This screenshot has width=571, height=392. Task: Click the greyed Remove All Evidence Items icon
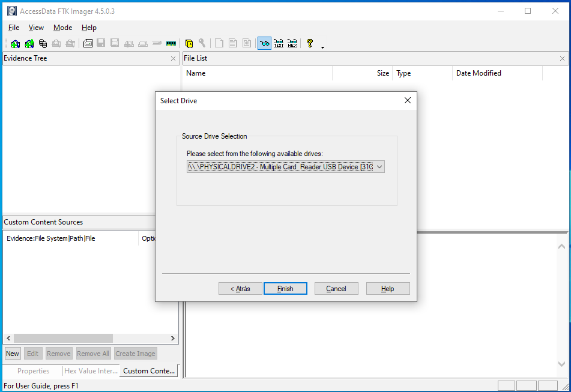(70, 43)
